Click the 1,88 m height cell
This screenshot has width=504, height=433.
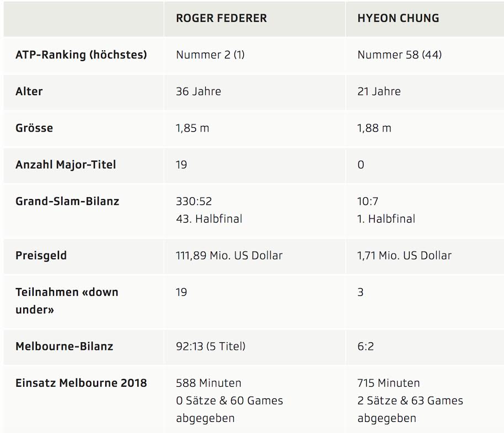click(x=374, y=128)
